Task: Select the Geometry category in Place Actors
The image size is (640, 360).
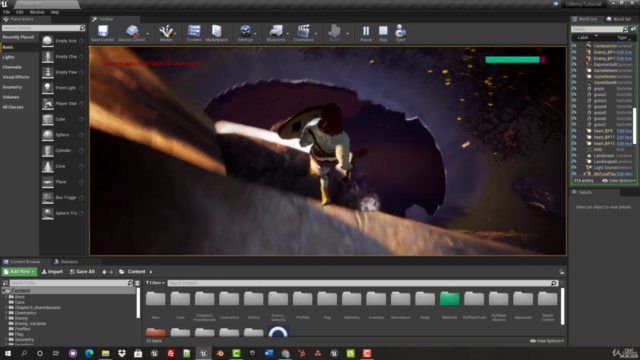Action: click(12, 87)
